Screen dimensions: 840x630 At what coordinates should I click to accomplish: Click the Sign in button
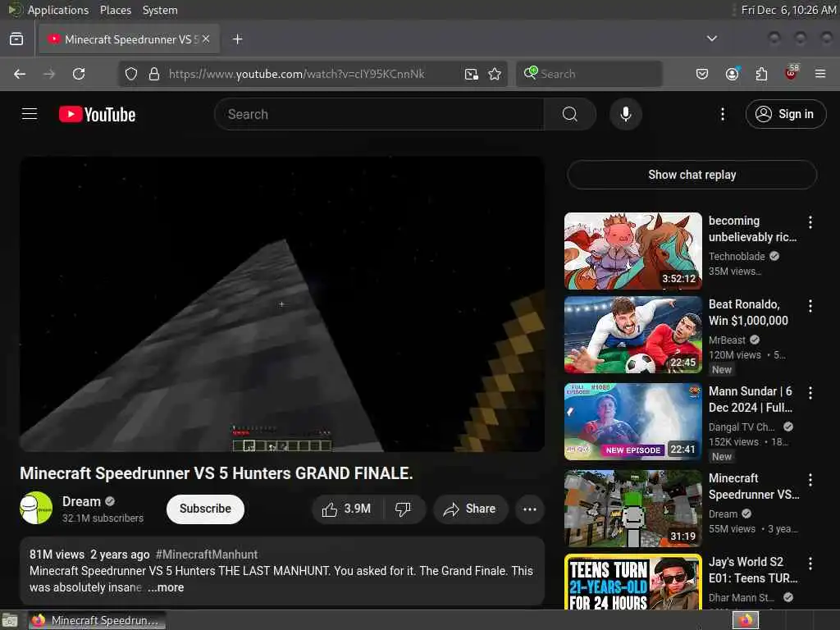(786, 114)
